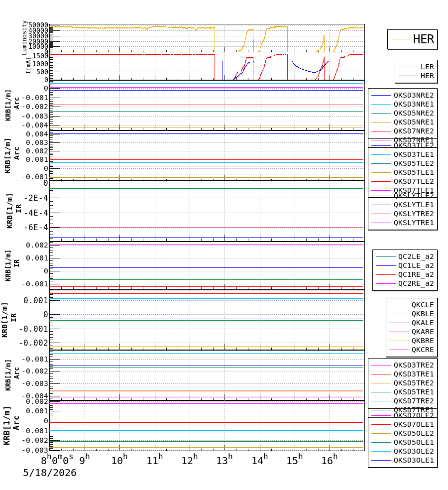Click the QKSLYTRE1 legend label
The image size is (448, 490).
pyautogui.click(x=414, y=223)
